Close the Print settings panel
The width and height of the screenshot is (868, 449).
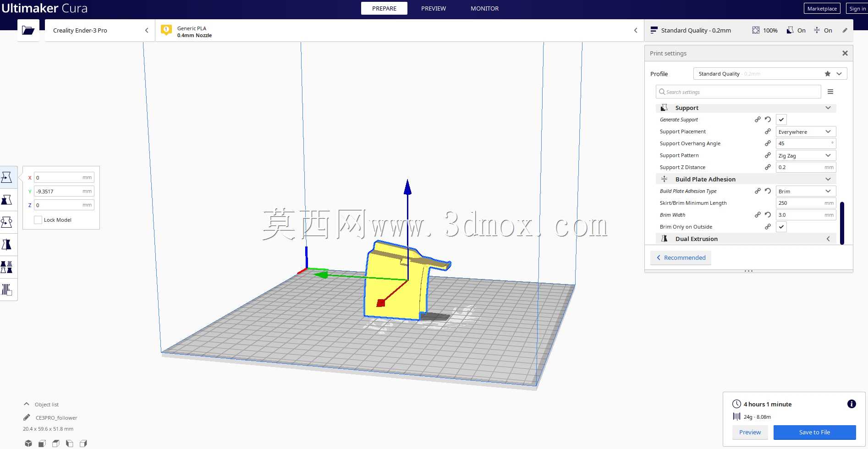tap(845, 53)
